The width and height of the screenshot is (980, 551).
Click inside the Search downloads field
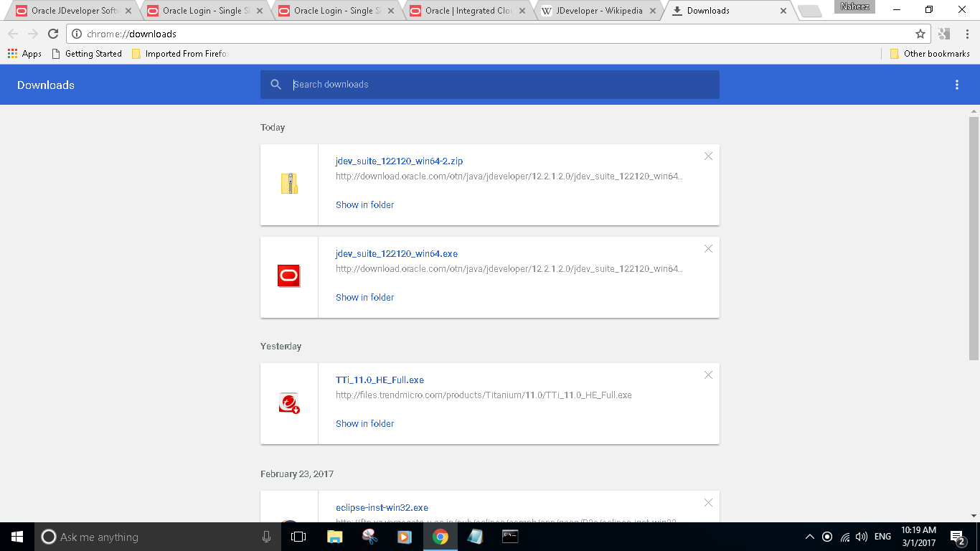[430, 84]
